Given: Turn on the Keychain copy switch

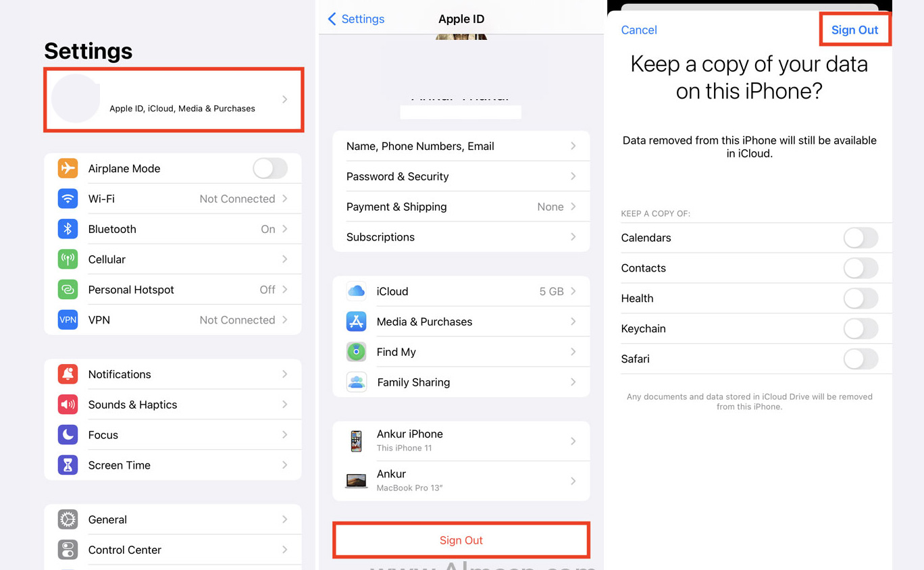Looking at the screenshot, I should coord(861,329).
